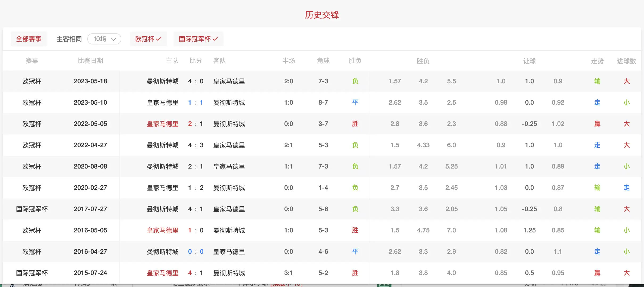The width and height of the screenshot is (644, 287).
Task: Click the 4 : 1 score of 2017-07-27
Action: point(196,209)
